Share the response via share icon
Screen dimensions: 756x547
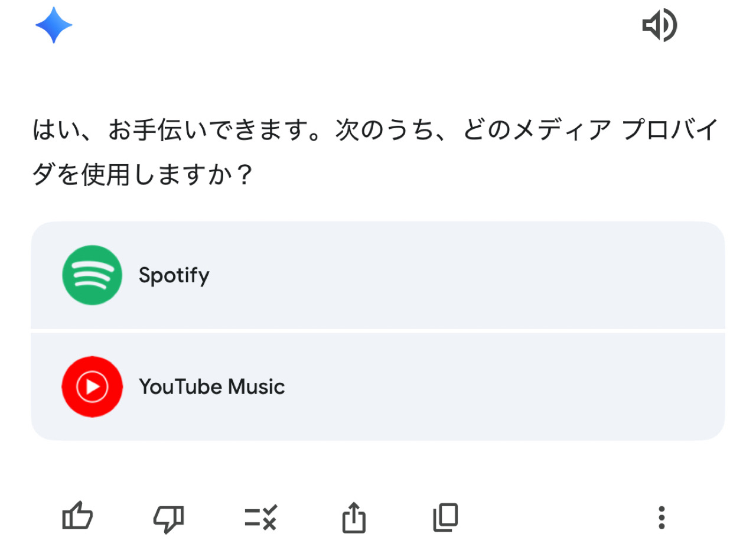pos(354,517)
